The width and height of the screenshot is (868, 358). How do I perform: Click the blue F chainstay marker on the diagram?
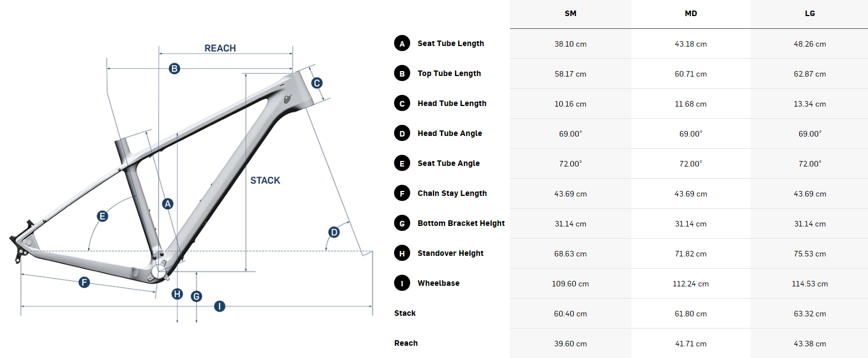point(84,283)
